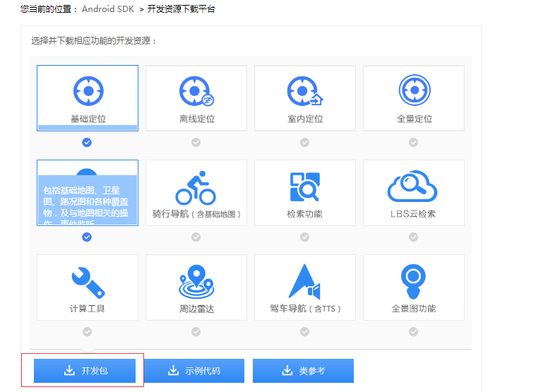Check the checkmark under 计算工具

tap(87, 332)
